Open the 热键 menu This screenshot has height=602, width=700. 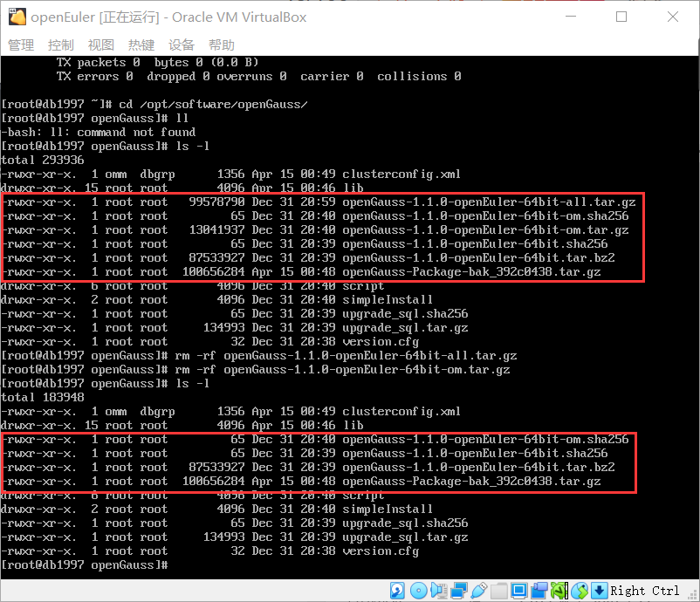pos(141,45)
